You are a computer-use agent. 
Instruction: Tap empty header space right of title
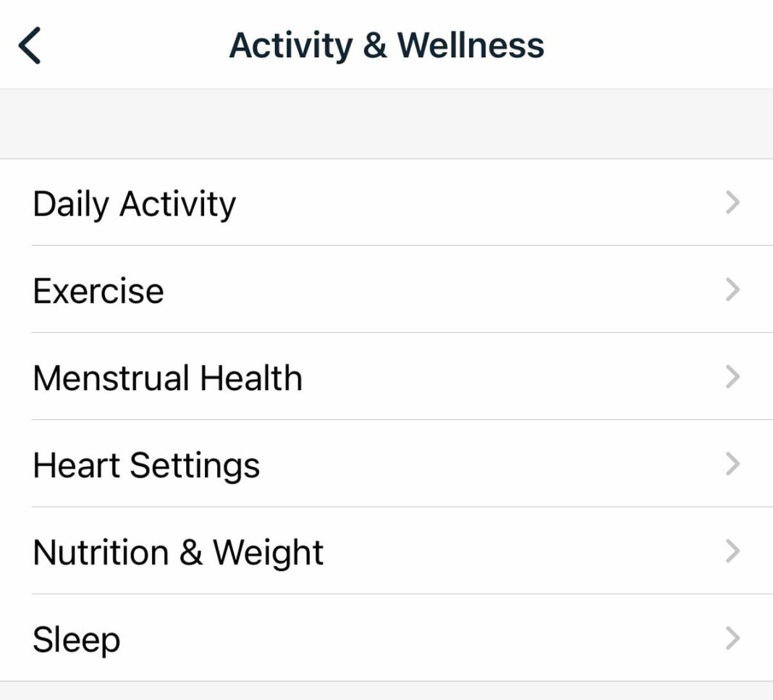pos(659,45)
